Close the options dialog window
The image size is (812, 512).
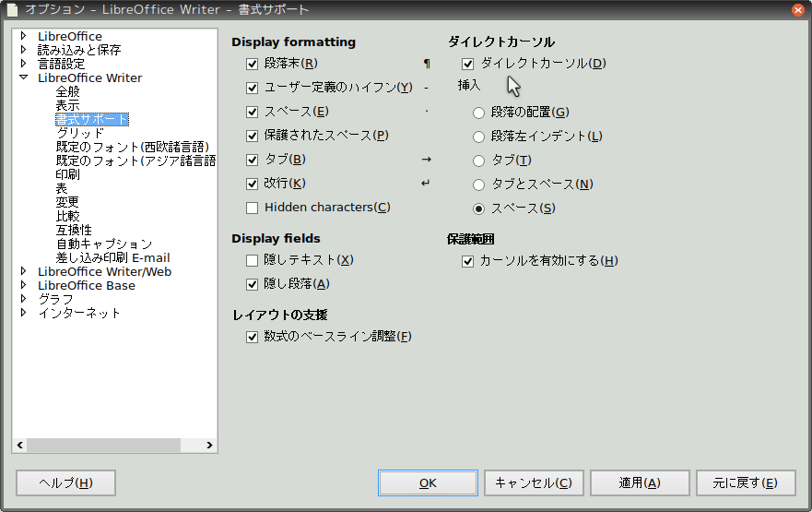pyautogui.click(x=798, y=10)
